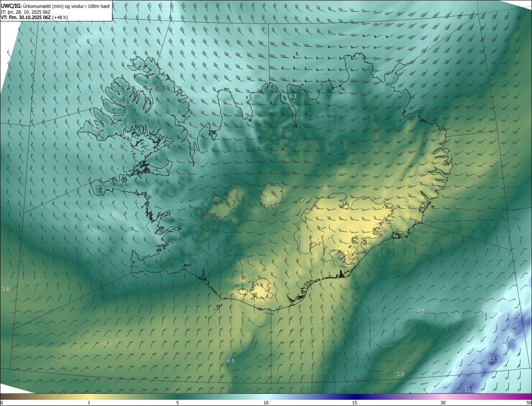The height and width of the screenshot is (406, 532).
Task: Click the 3.6 value over the western ocean
Action: tap(5, 289)
